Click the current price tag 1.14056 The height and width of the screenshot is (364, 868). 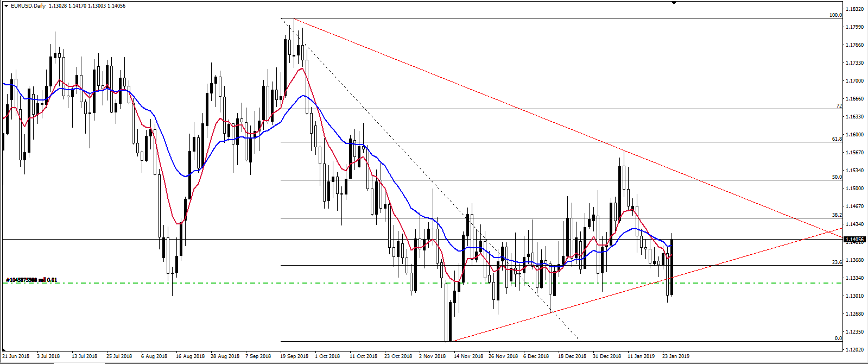854,240
